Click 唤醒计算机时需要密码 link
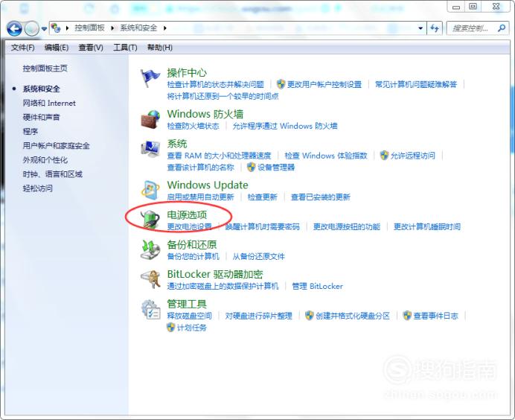The image size is (515, 420). [x=263, y=227]
